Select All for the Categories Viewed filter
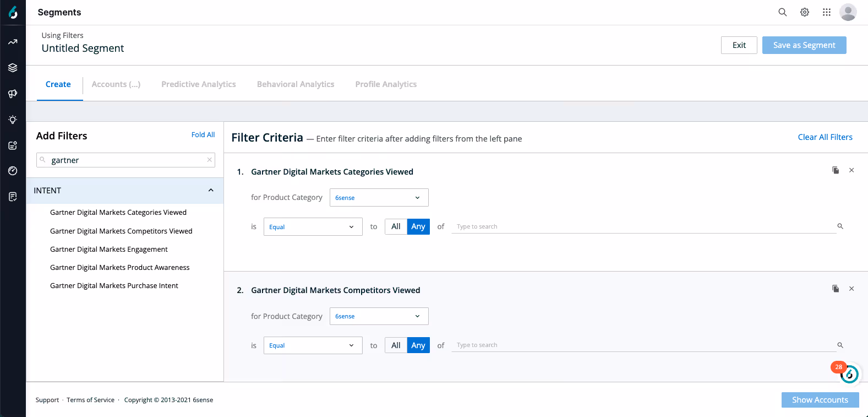868x417 pixels. pyautogui.click(x=396, y=226)
